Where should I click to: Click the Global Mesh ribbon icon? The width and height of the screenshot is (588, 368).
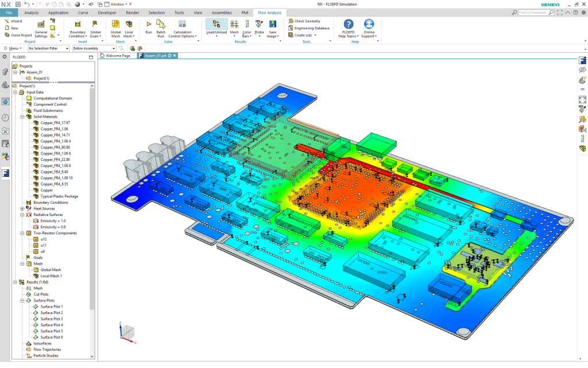tap(115, 29)
